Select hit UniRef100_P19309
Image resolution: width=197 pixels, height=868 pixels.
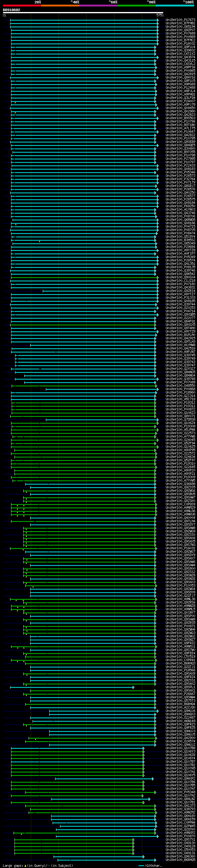[x=180, y=477]
